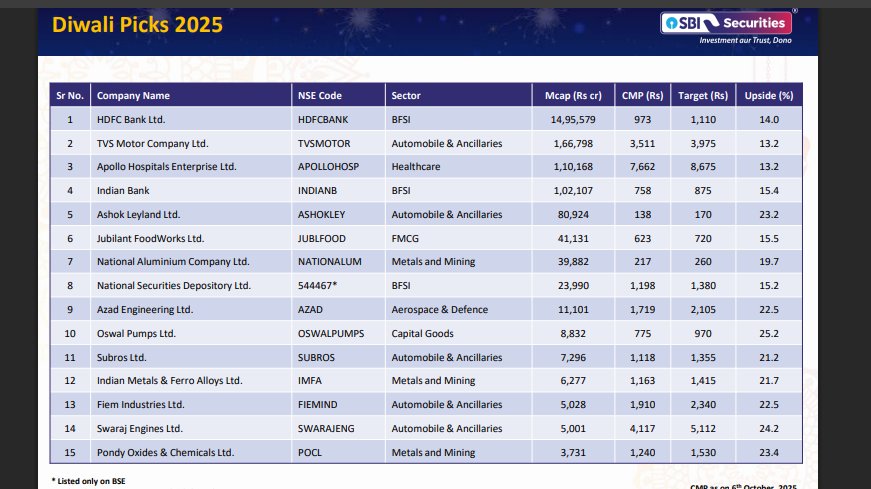
Task: Select the CMP (Rs) column header
Action: click(x=642, y=96)
